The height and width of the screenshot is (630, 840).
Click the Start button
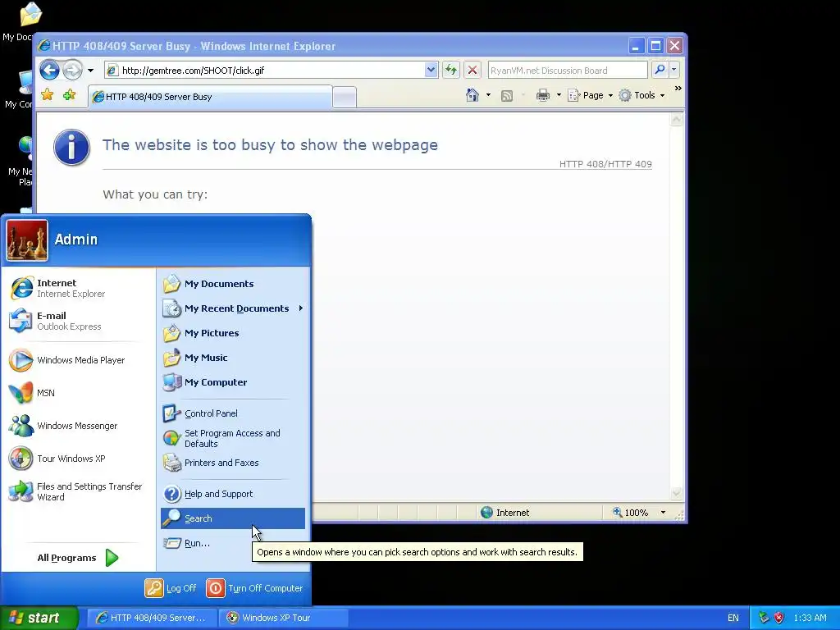39,618
